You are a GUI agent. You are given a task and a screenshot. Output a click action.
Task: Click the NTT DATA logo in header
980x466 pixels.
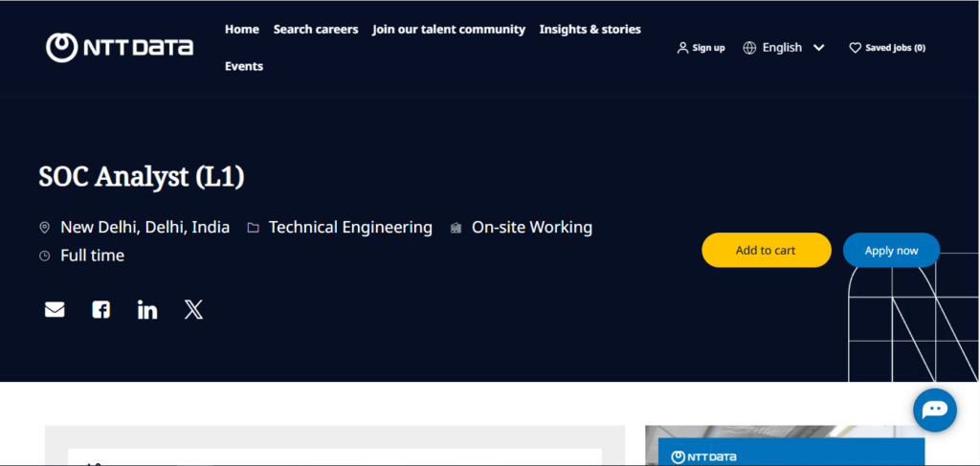tap(120, 48)
